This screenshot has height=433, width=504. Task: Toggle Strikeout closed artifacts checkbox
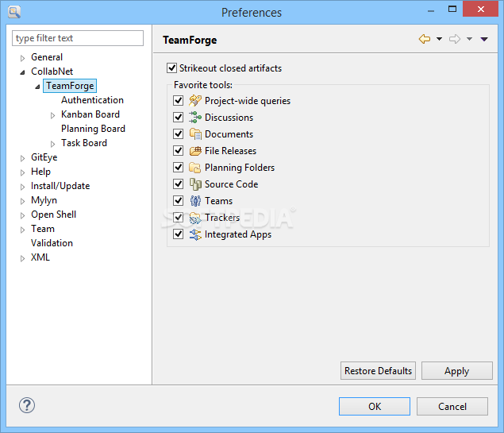[171, 68]
